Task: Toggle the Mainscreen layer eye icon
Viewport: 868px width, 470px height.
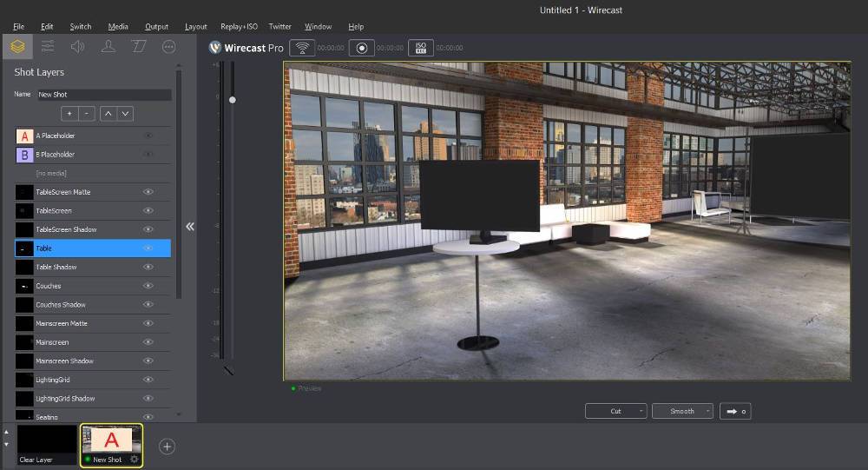Action: click(148, 342)
